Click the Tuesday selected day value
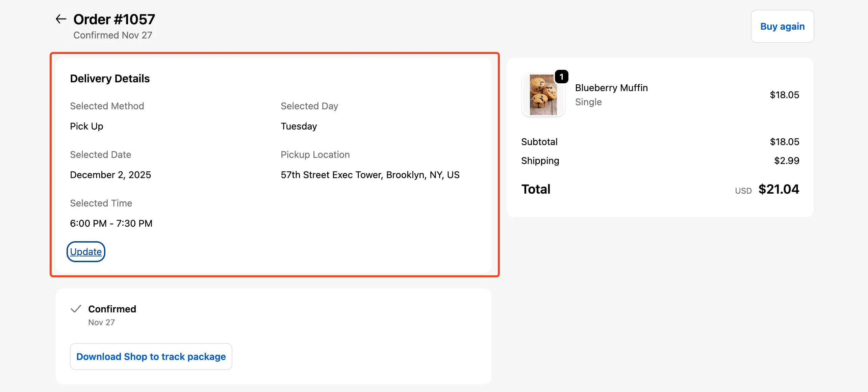 299,126
